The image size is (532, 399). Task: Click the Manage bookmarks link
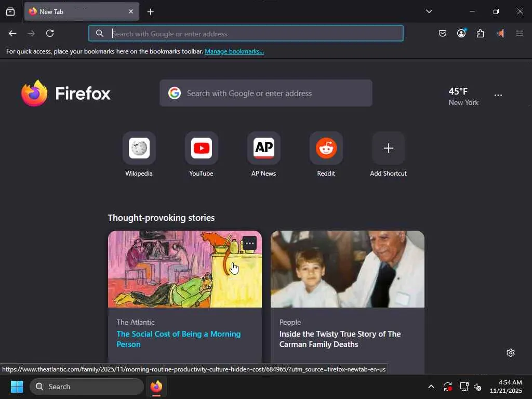234,51
